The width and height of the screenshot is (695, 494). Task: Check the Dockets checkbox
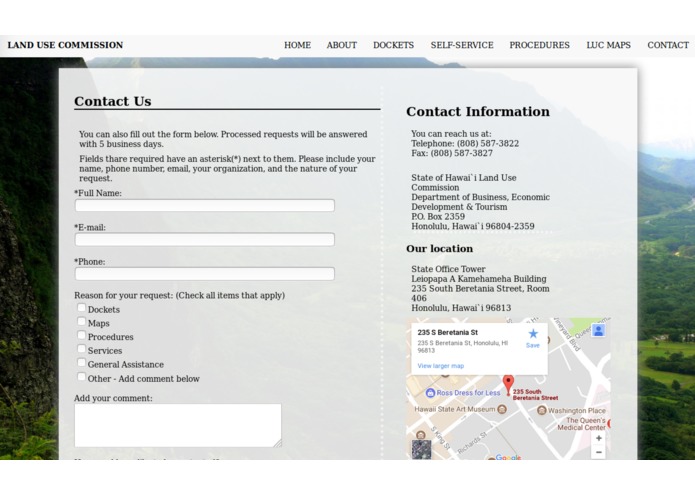(82, 307)
